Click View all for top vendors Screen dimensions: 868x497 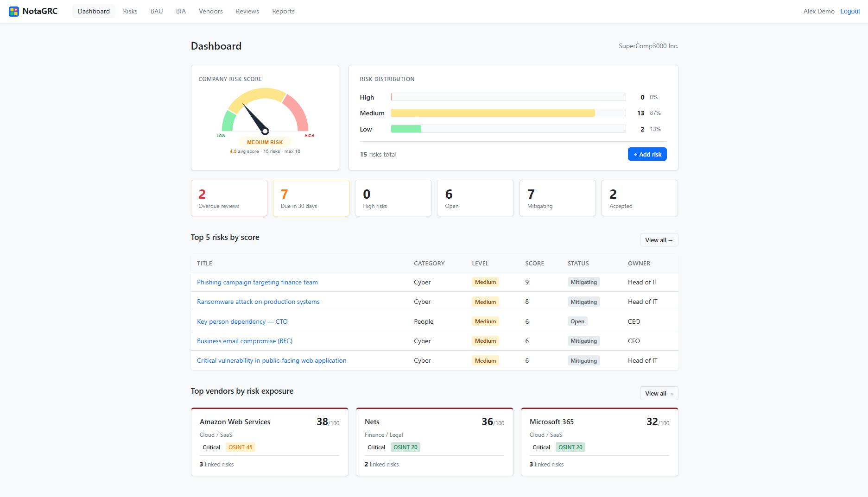coord(659,393)
